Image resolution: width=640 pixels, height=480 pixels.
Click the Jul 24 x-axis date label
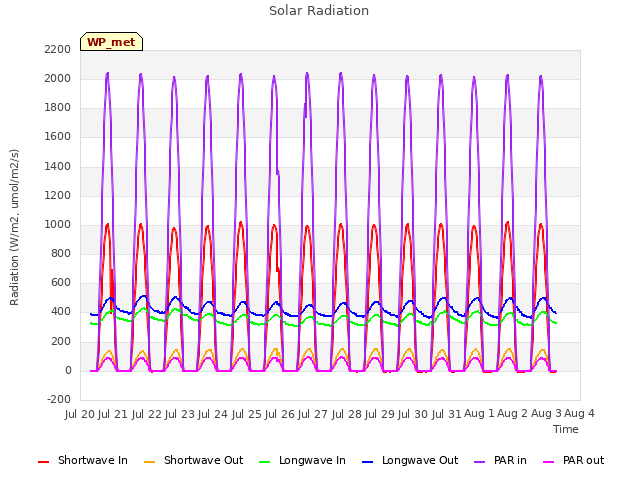(x=213, y=414)
